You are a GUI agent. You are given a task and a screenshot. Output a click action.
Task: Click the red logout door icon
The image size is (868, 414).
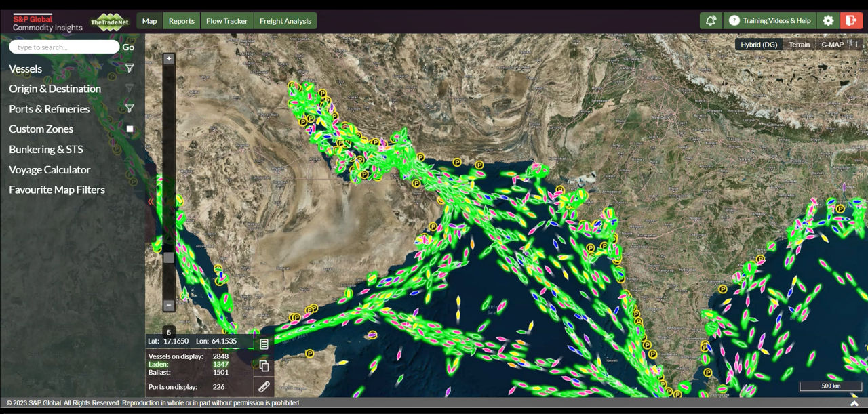pyautogui.click(x=850, y=21)
